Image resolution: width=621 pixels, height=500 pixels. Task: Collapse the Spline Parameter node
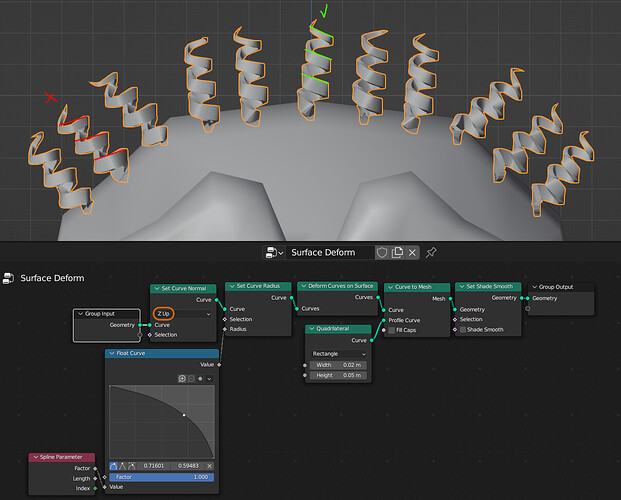point(35,457)
